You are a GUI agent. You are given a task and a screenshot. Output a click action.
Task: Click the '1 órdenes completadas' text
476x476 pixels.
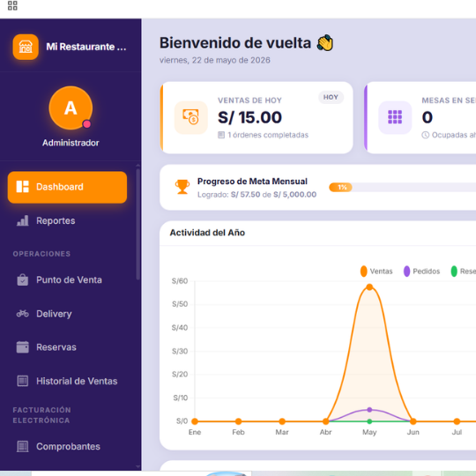[268, 135]
